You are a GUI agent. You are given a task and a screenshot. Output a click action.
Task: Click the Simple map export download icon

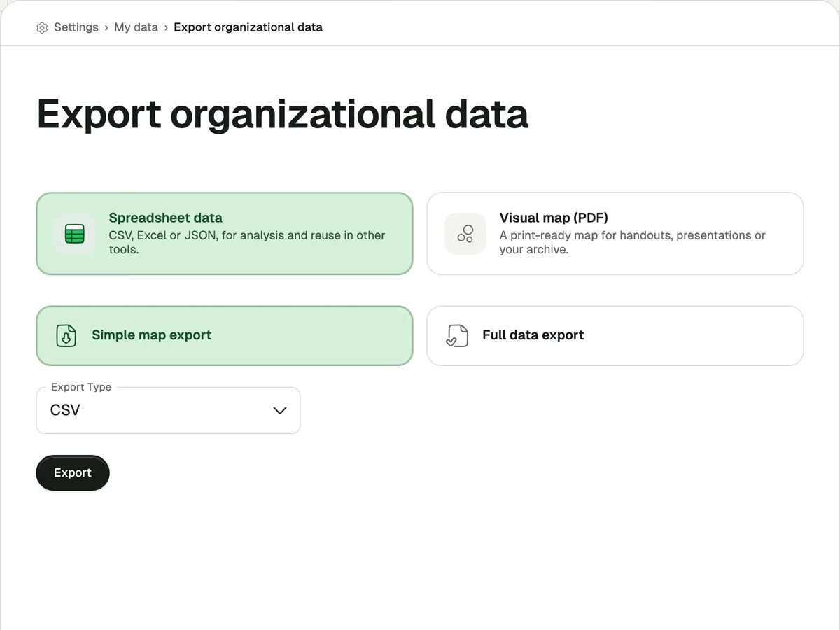(66, 336)
